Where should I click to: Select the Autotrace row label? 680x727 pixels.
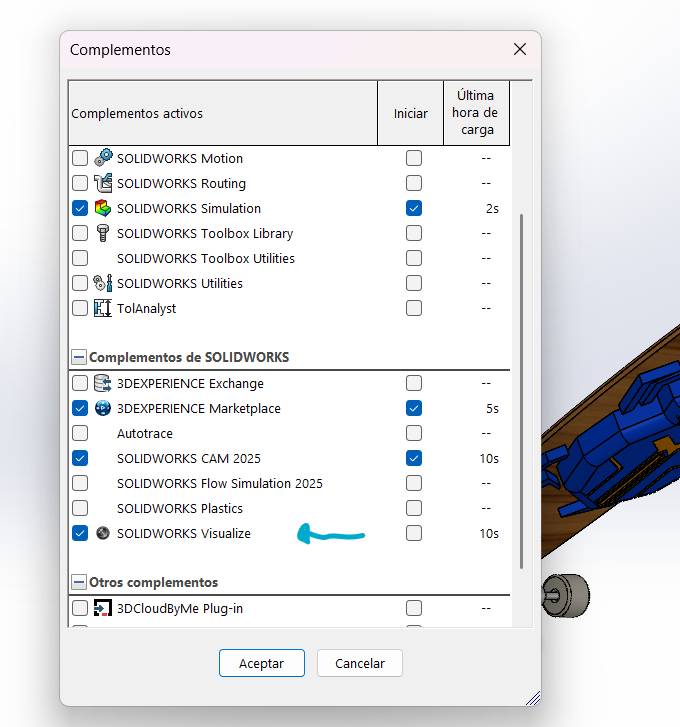click(x=145, y=434)
